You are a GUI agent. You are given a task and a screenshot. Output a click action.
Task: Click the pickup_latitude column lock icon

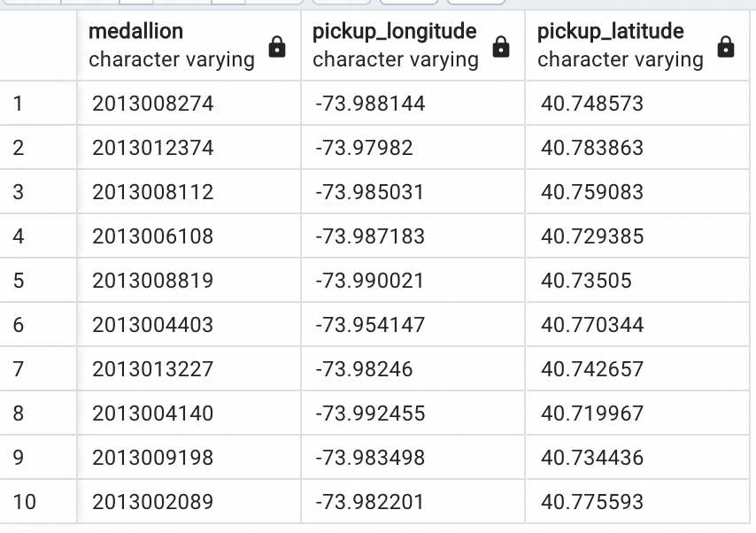coord(726,47)
